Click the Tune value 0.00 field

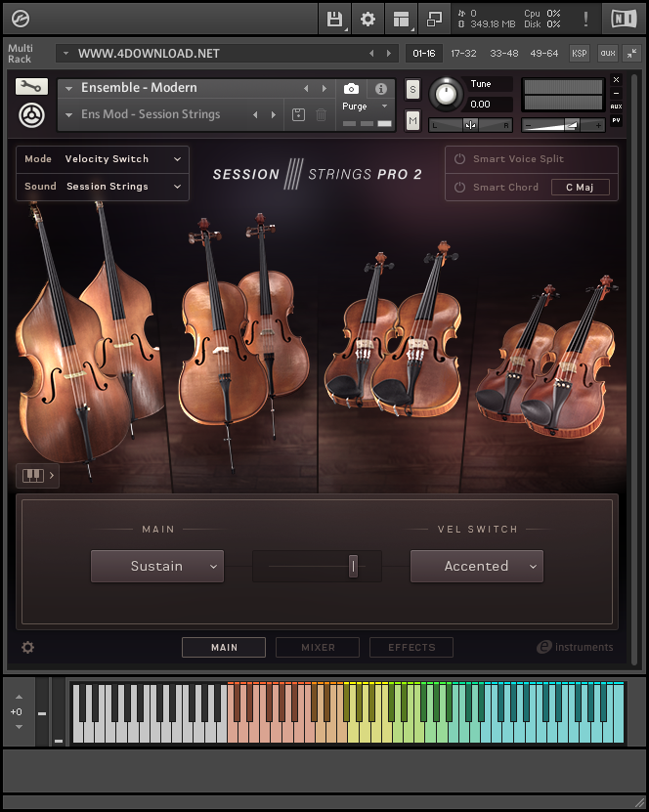click(489, 105)
